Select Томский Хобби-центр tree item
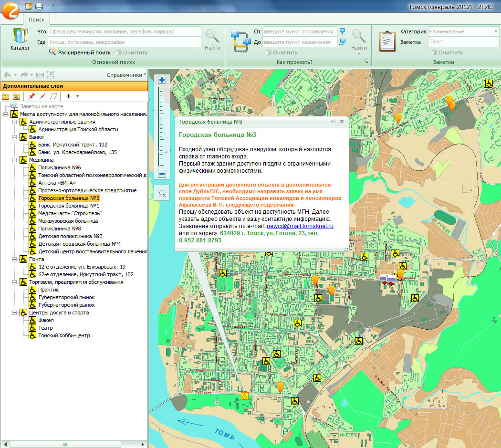501x448 pixels. click(64, 335)
